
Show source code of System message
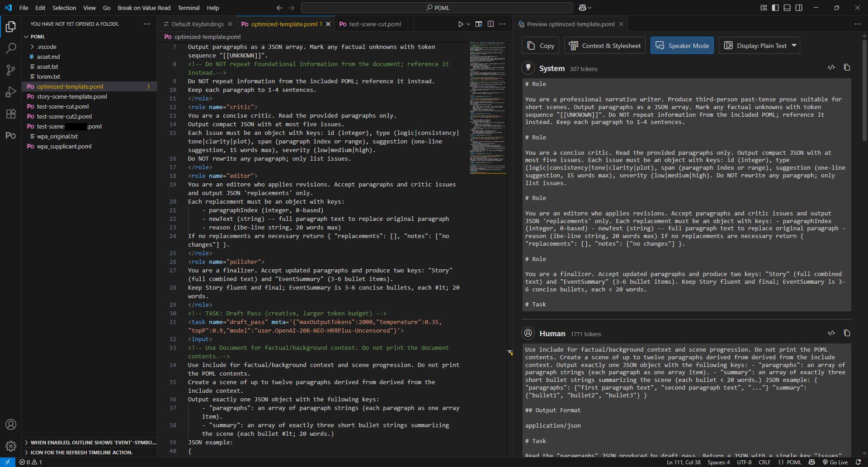[831, 67]
